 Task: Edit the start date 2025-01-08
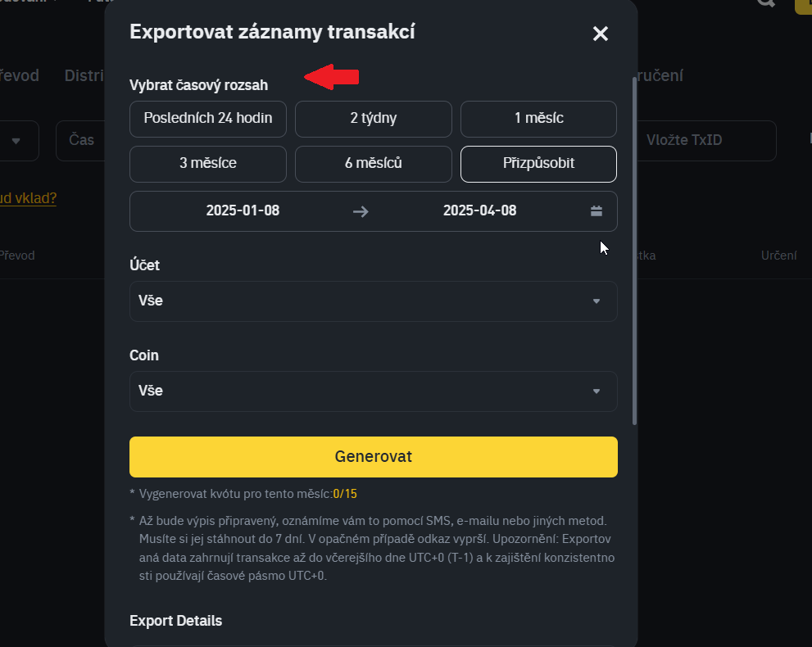click(x=243, y=211)
